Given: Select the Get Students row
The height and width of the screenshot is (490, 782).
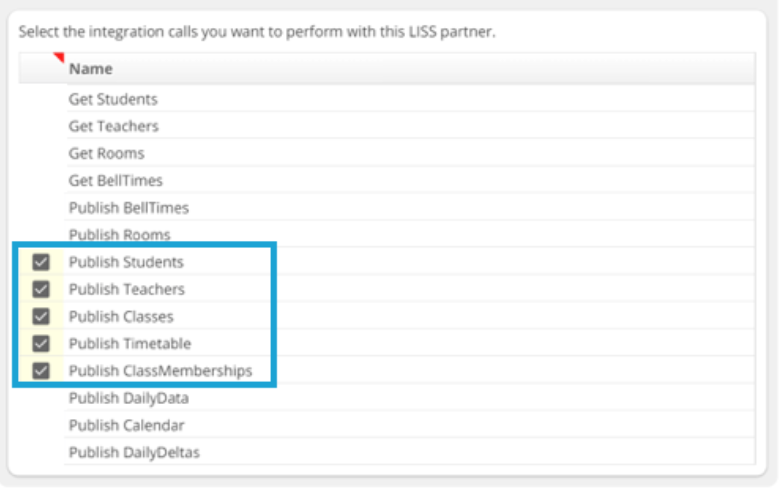Looking at the screenshot, I should tap(113, 99).
